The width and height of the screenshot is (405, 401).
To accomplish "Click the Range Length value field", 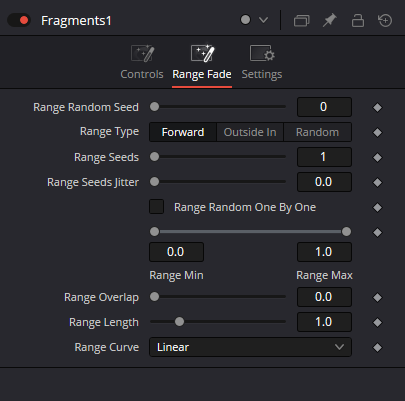I will tap(324, 322).
